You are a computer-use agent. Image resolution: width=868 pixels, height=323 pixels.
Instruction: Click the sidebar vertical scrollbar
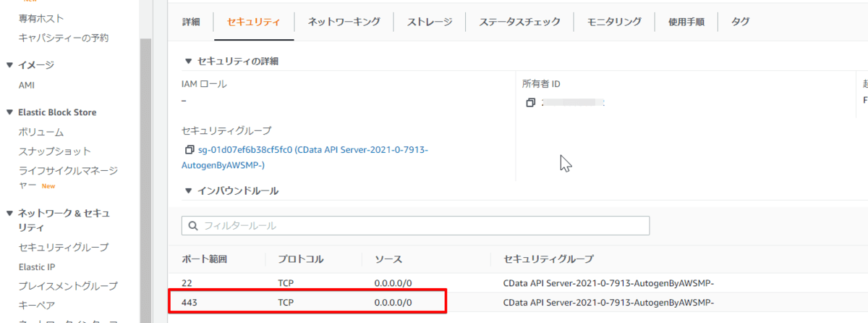[x=145, y=181]
